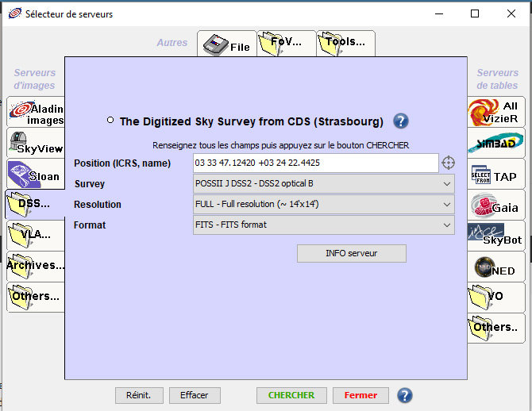This screenshot has height=411, width=532.
Task: Click the Effacer button
Action: pyautogui.click(x=195, y=395)
